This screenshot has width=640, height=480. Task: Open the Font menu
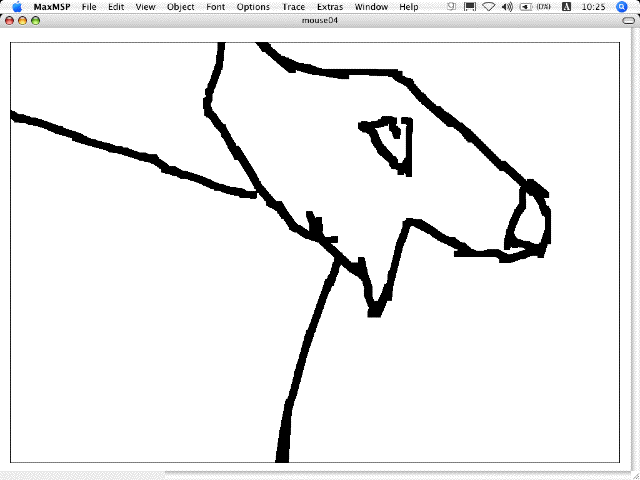(x=216, y=7)
